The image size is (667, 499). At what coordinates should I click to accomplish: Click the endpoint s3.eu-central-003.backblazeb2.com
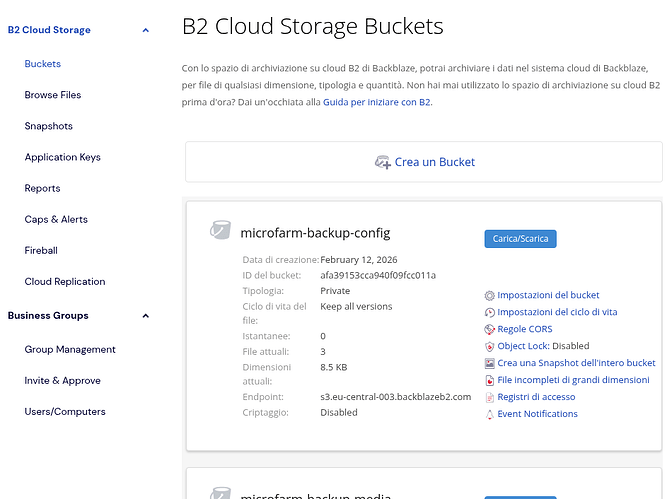coord(396,397)
